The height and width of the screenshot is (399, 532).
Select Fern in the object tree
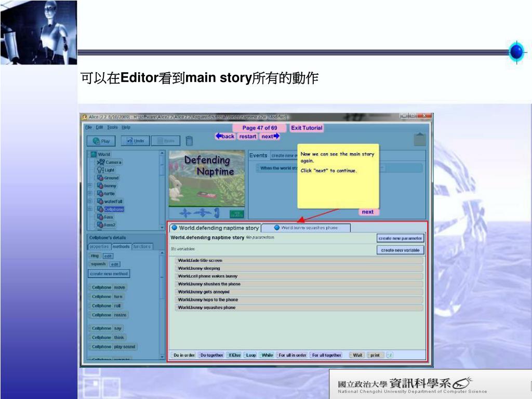105,217
